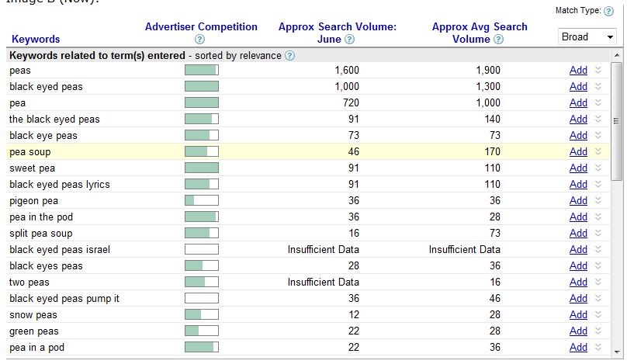Viewport: 627px width, 364px height.
Task: Add the keyword two peas
Action: pyautogui.click(x=578, y=282)
